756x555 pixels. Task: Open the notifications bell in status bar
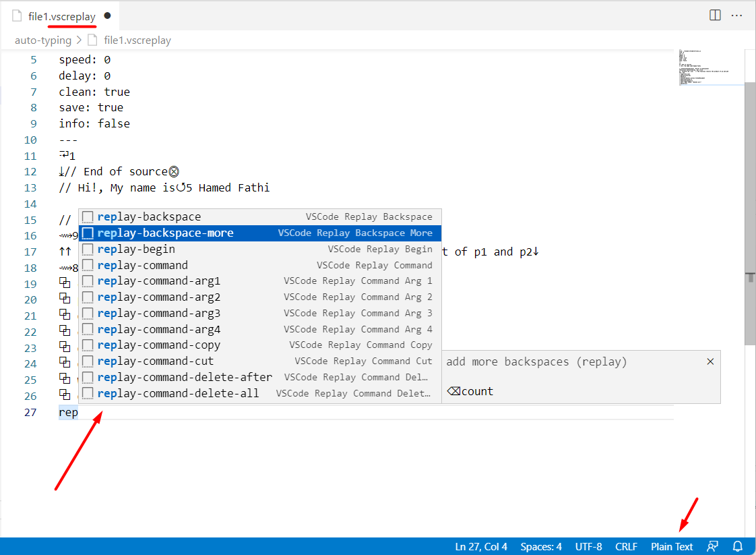coord(738,546)
